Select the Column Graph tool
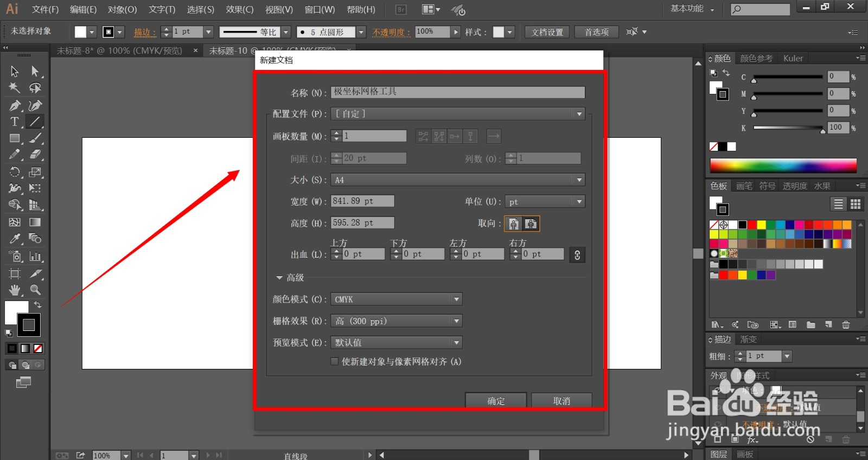 pos(35,256)
